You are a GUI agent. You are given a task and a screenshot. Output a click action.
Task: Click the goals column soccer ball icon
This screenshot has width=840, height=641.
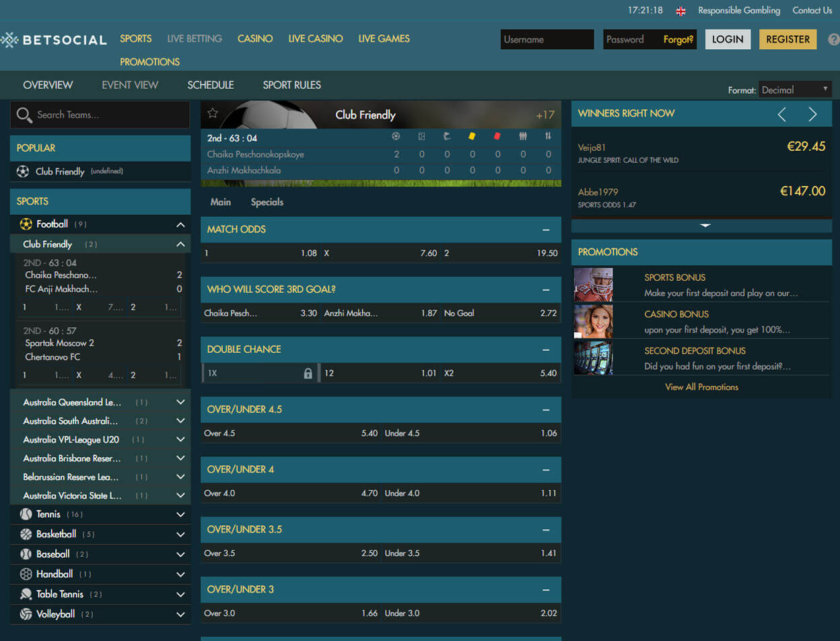(396, 136)
